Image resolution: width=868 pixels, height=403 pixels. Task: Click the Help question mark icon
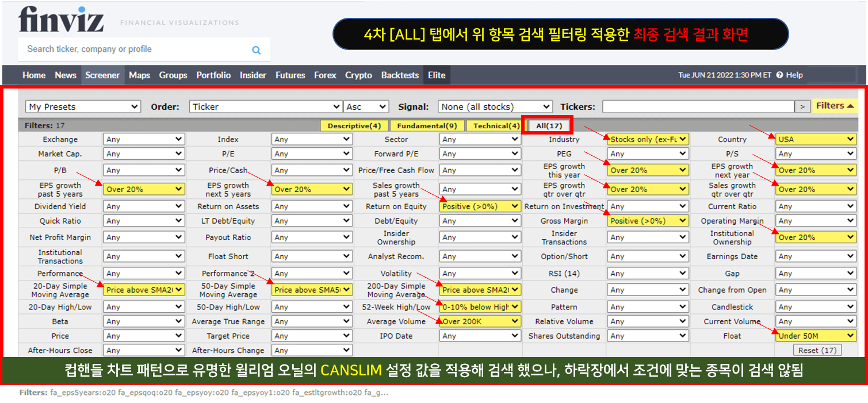(779, 75)
